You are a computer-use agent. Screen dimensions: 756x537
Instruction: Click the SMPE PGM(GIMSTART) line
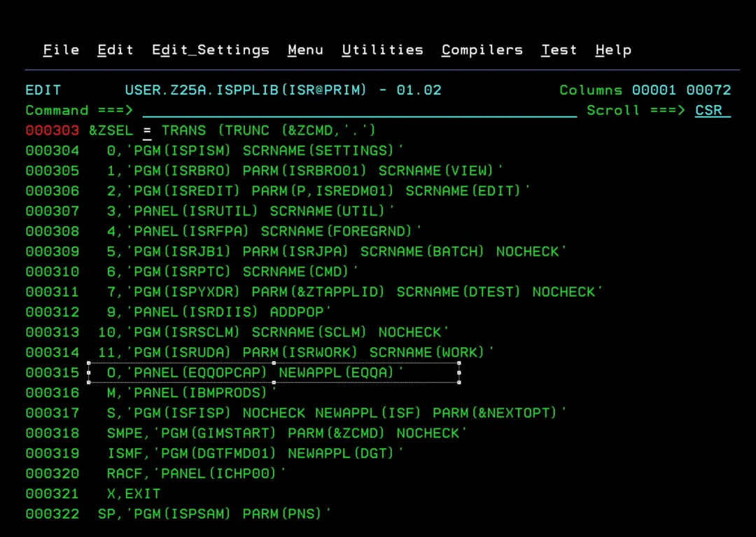tap(286, 433)
